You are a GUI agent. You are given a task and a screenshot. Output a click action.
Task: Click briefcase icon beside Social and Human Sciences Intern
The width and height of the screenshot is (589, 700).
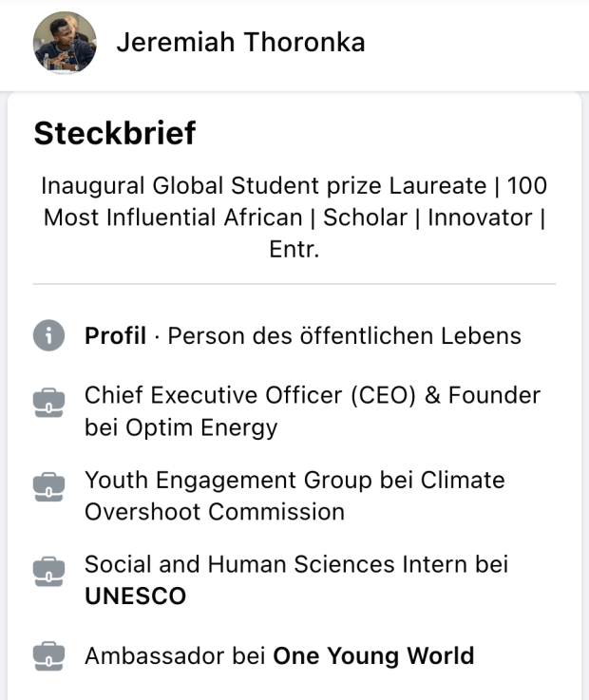pos(48,573)
